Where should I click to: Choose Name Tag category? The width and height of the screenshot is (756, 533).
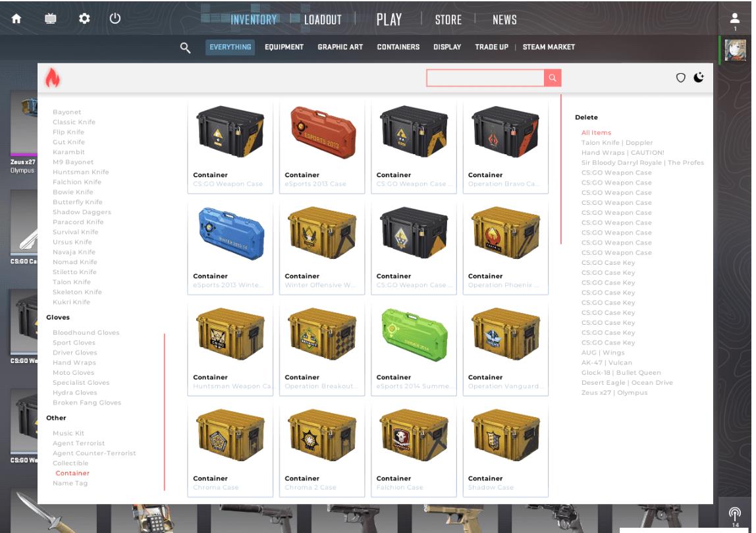click(70, 484)
